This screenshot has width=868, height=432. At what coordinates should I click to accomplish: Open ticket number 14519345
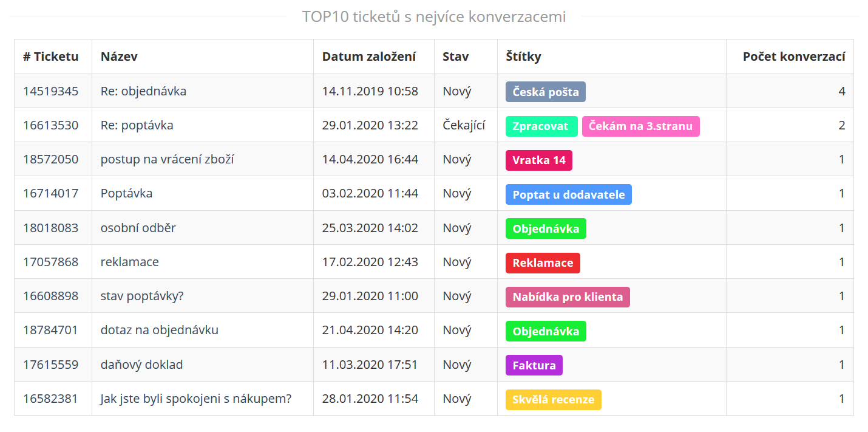tap(51, 91)
